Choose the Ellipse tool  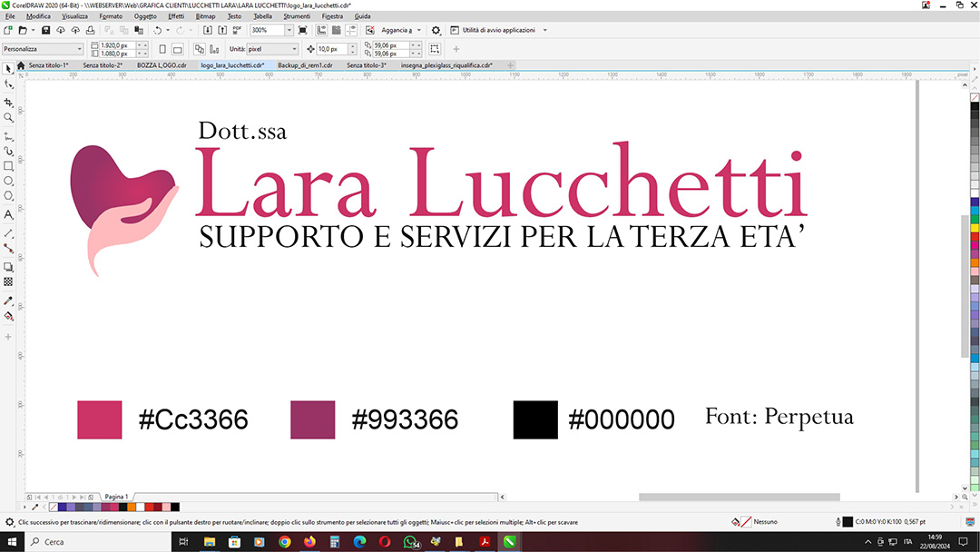pos(8,181)
